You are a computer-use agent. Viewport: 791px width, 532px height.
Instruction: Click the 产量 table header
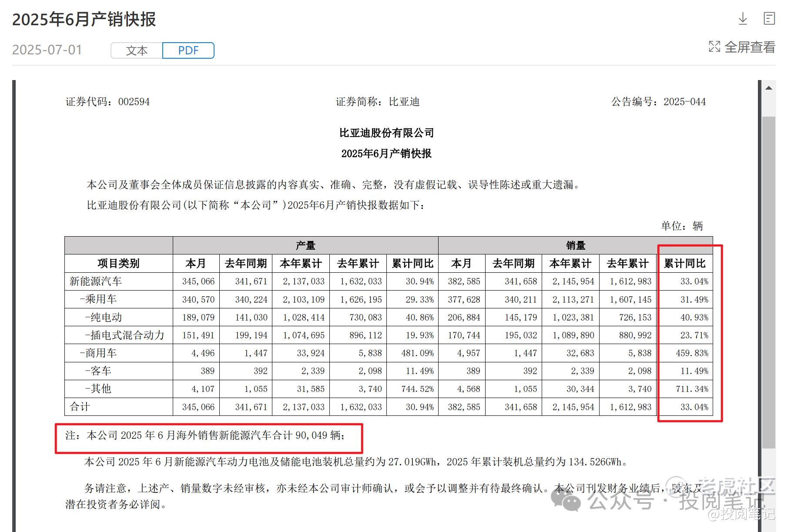pos(305,245)
